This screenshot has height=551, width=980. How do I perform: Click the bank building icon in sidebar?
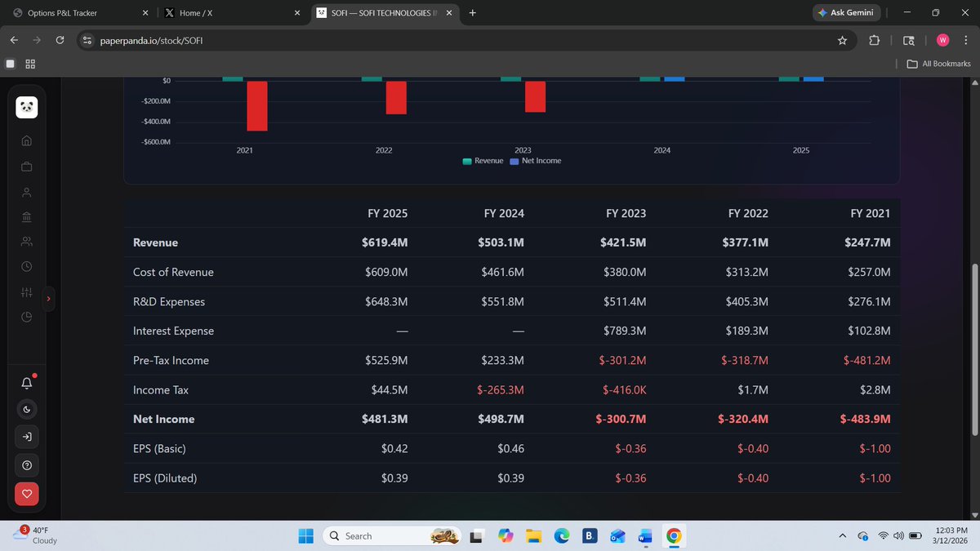point(27,217)
